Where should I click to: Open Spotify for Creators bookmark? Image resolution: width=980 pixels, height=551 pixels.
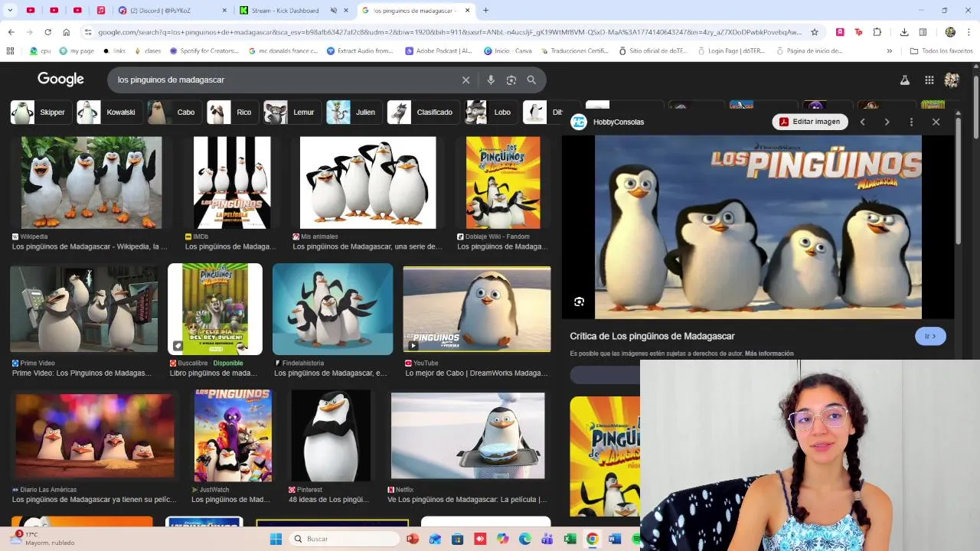tap(204, 51)
